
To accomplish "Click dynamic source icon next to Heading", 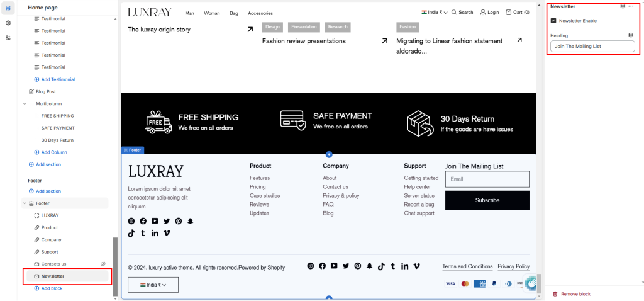I will click(x=631, y=35).
